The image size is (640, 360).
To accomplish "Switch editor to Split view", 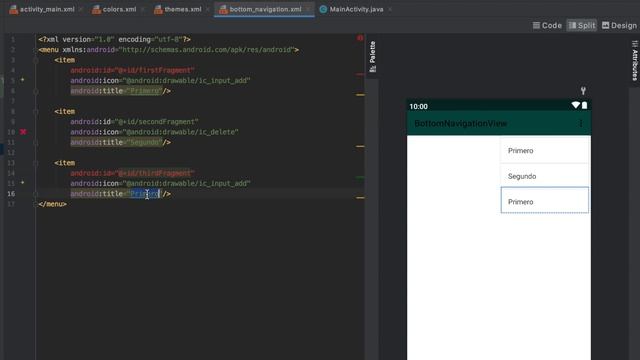I will click(x=582, y=25).
